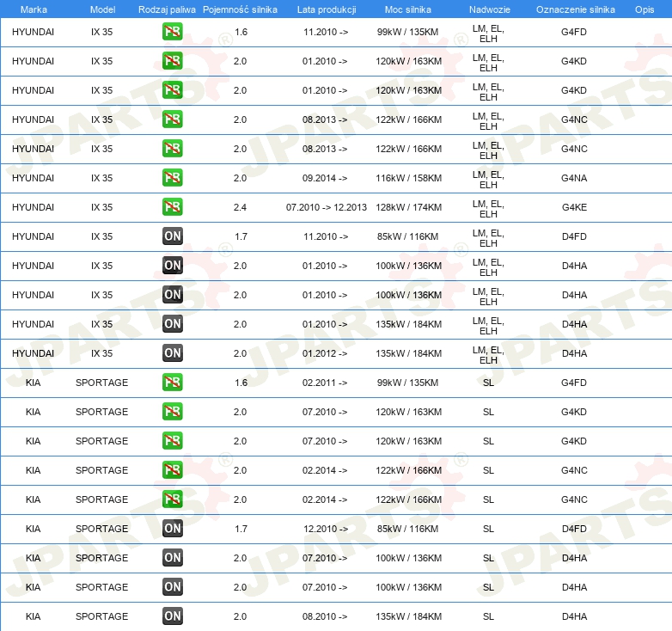The height and width of the screenshot is (631, 672).
Task: Click the Oznaczenie silnika column header
Action: pyautogui.click(x=575, y=9)
